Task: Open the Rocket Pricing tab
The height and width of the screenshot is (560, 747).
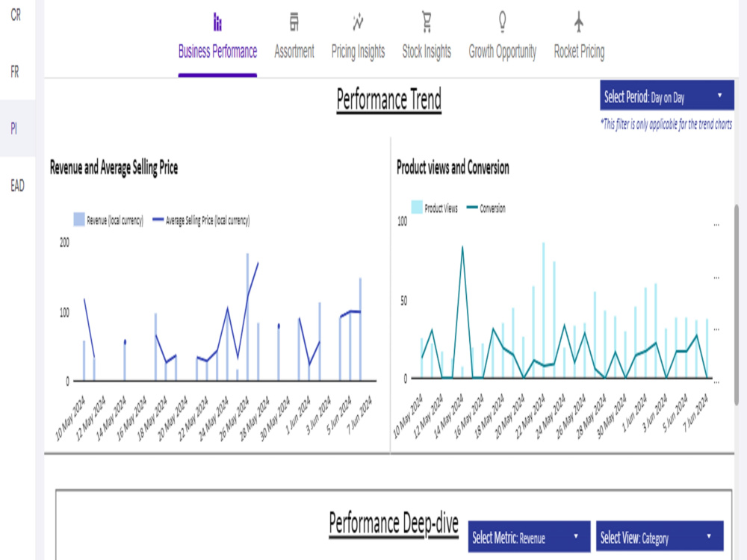Action: click(x=579, y=43)
